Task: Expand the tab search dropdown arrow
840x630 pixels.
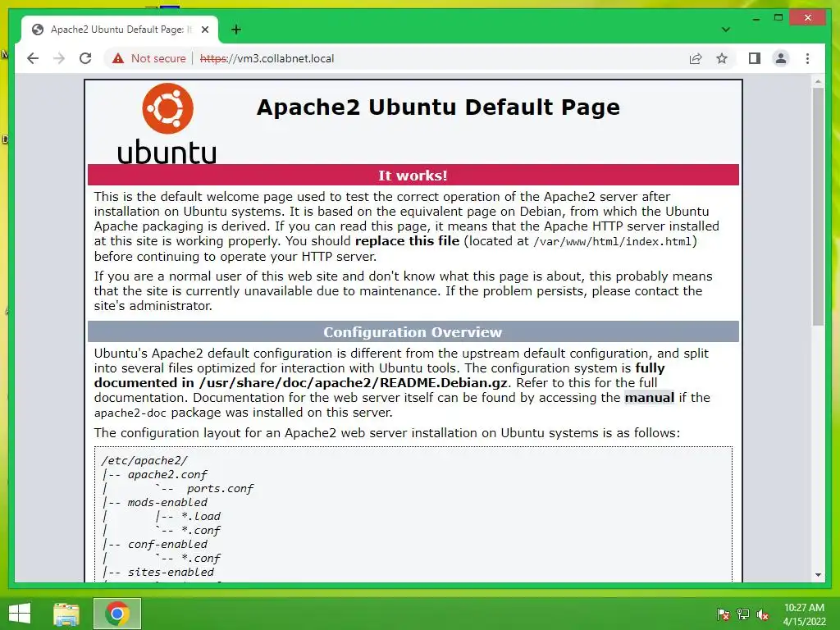Action: [725, 30]
